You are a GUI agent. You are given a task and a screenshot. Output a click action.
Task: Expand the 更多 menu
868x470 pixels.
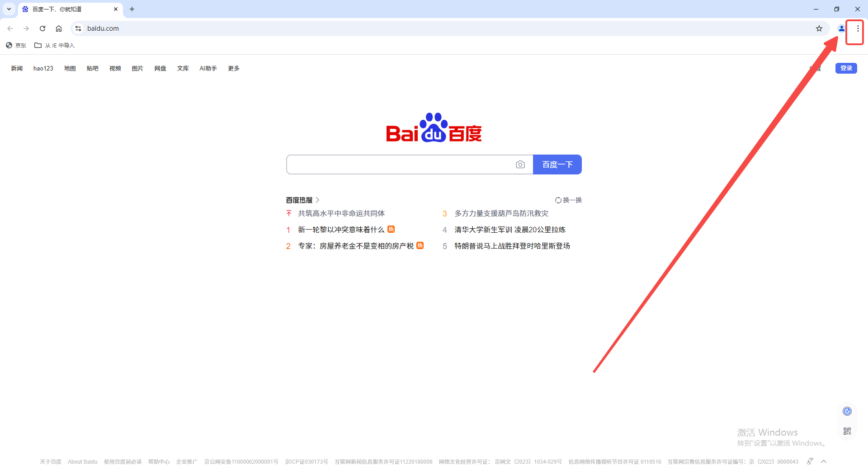click(234, 68)
